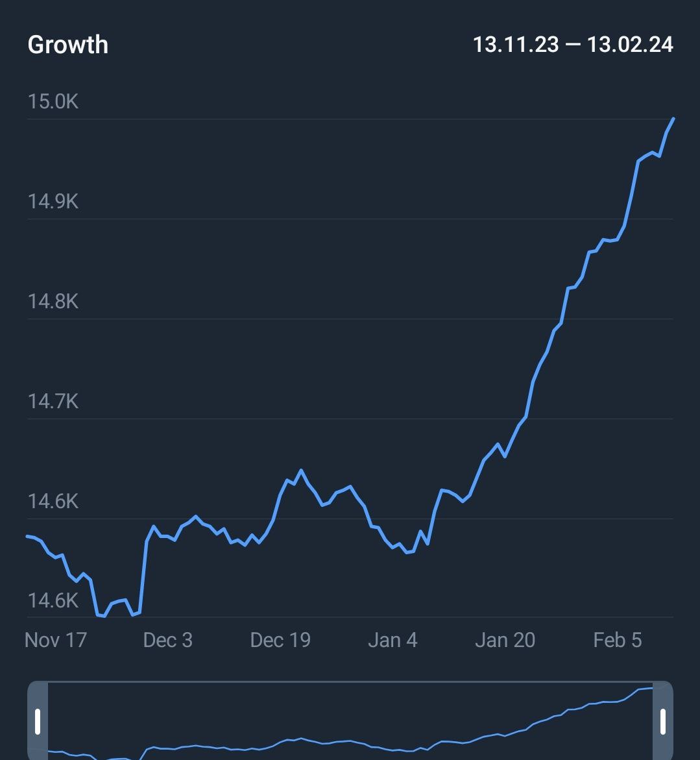Click the Growth chart title
This screenshot has width=700, height=760.
(x=68, y=45)
